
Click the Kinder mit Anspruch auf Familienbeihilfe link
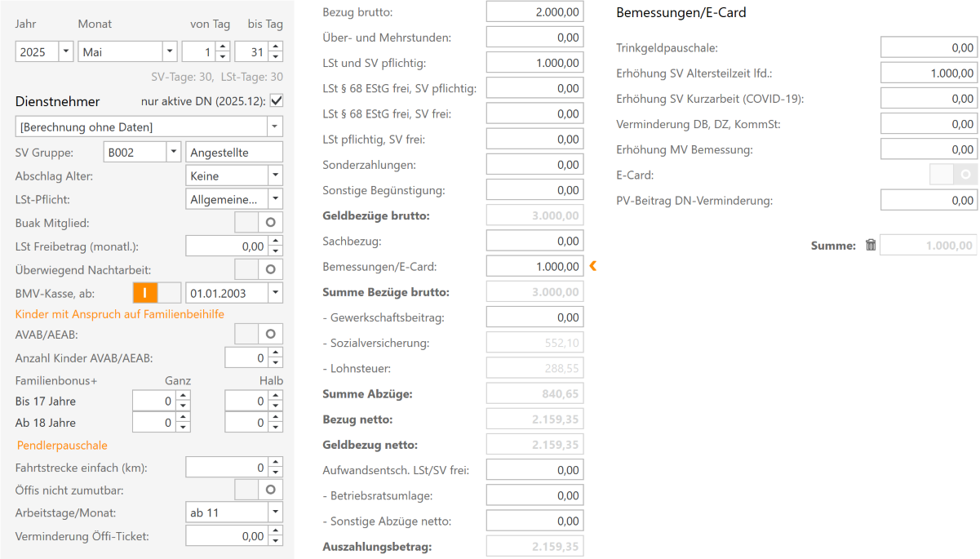[x=118, y=313]
